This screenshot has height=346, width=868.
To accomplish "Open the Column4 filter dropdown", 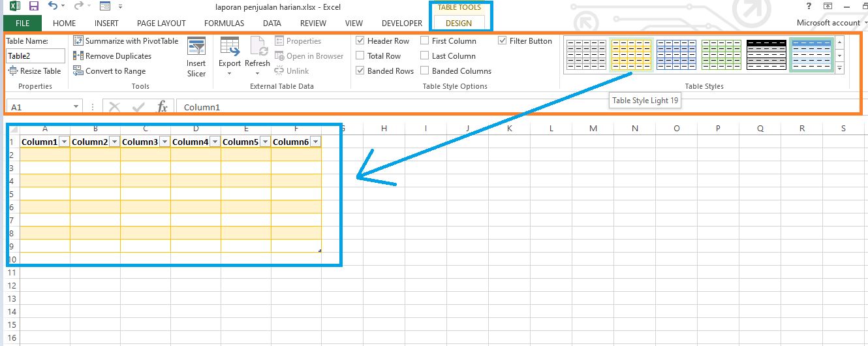I will (215, 142).
